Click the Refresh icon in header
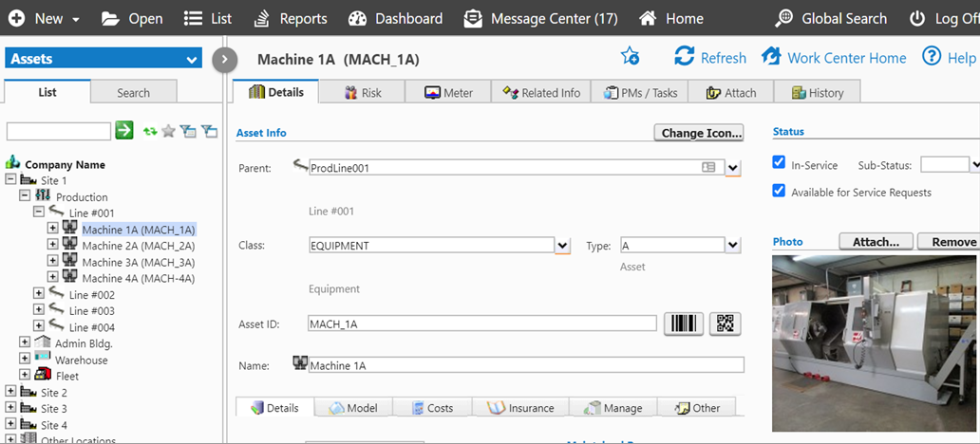Viewport: 980px width, 444px height. (684, 57)
